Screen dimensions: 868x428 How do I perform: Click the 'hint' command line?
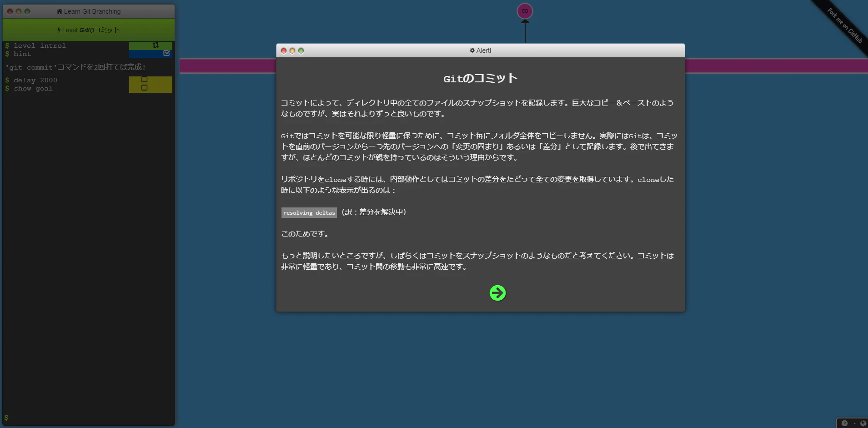(22, 54)
